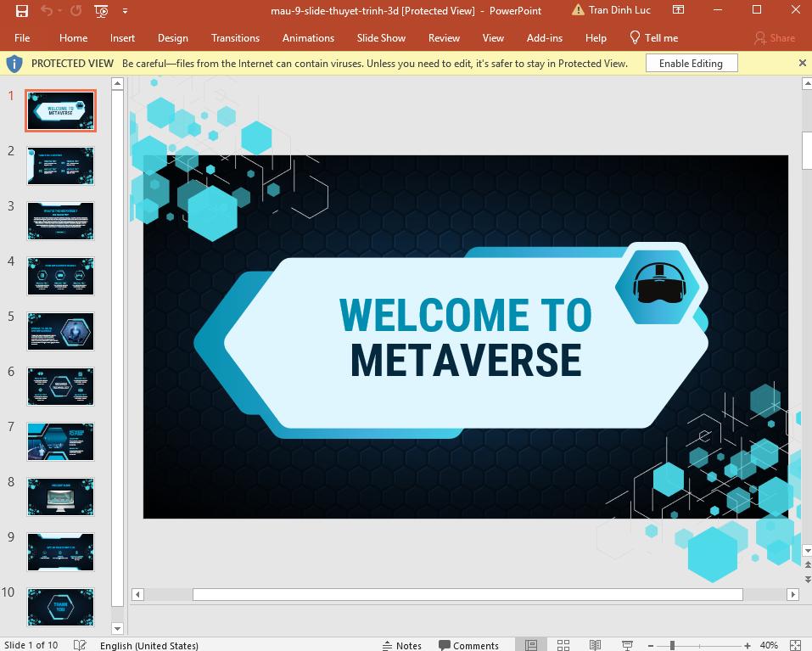The height and width of the screenshot is (651, 812).
Task: Save the presentation via Quick Access toolbar
Action: pyautogui.click(x=22, y=11)
